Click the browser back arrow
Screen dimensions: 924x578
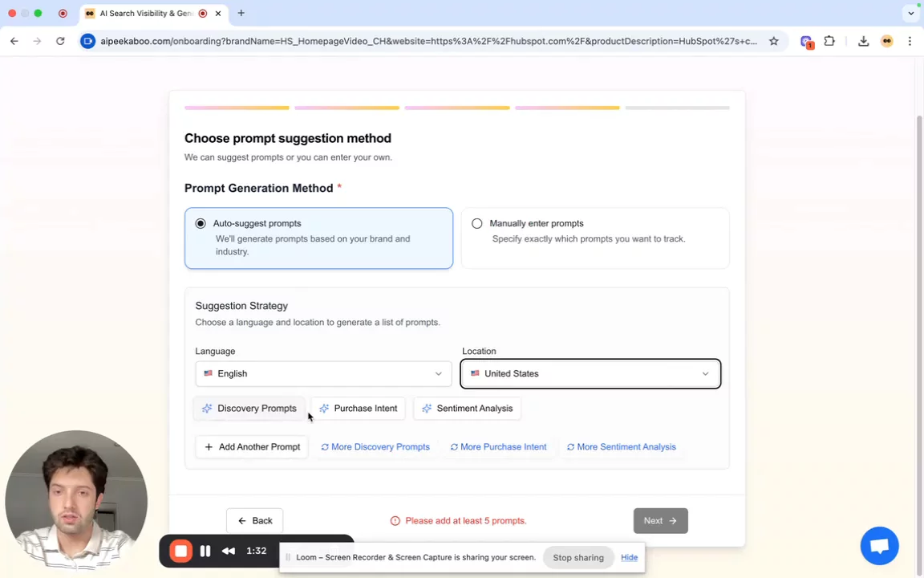tap(14, 41)
